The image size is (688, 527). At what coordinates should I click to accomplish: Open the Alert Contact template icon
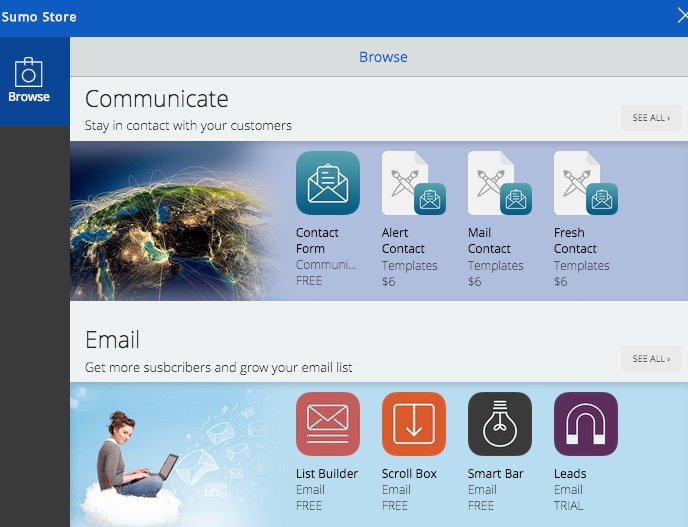click(414, 183)
